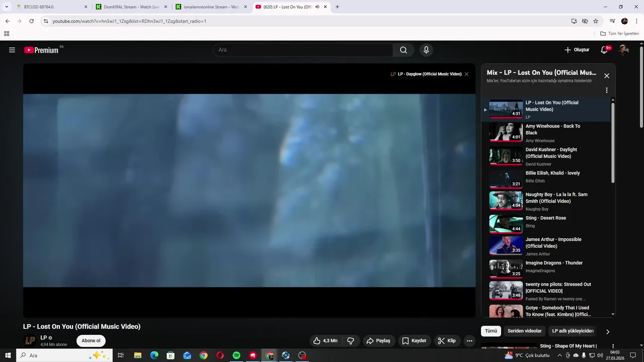Open tab search dropdown arrow

(x=7, y=7)
